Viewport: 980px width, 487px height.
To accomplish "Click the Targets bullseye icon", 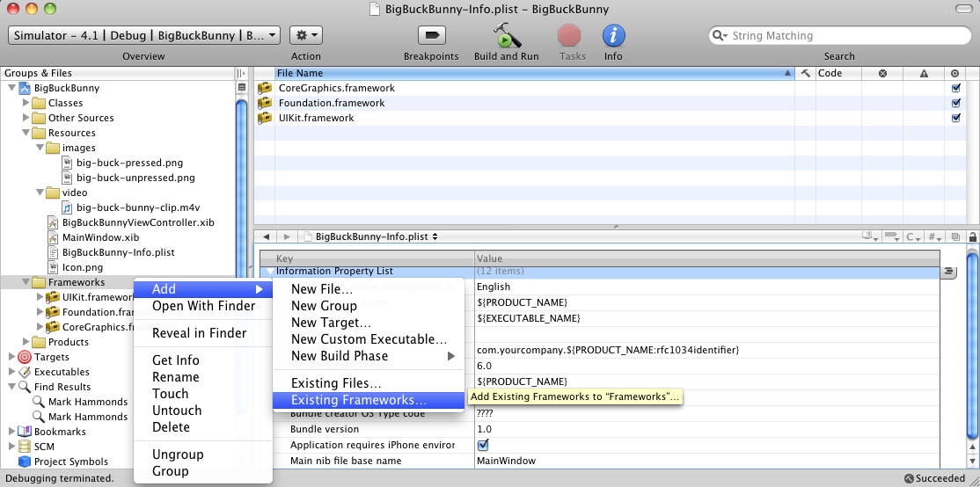I will [x=25, y=357].
